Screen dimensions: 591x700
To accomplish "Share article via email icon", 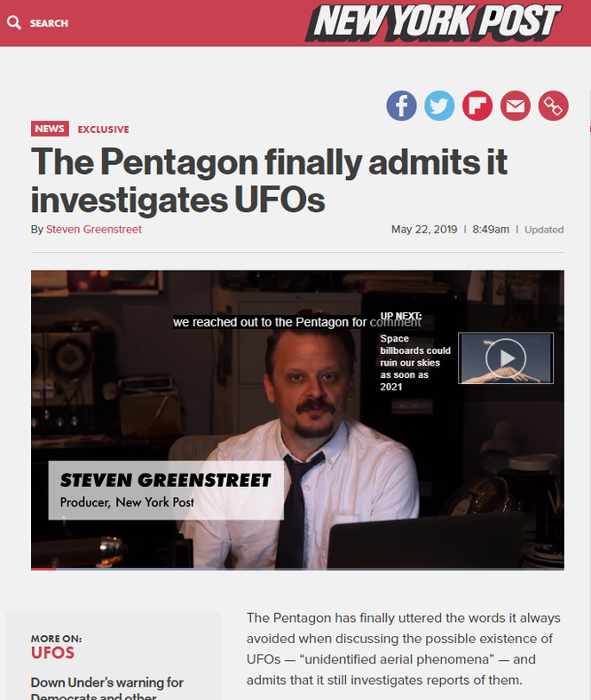I will [x=516, y=106].
